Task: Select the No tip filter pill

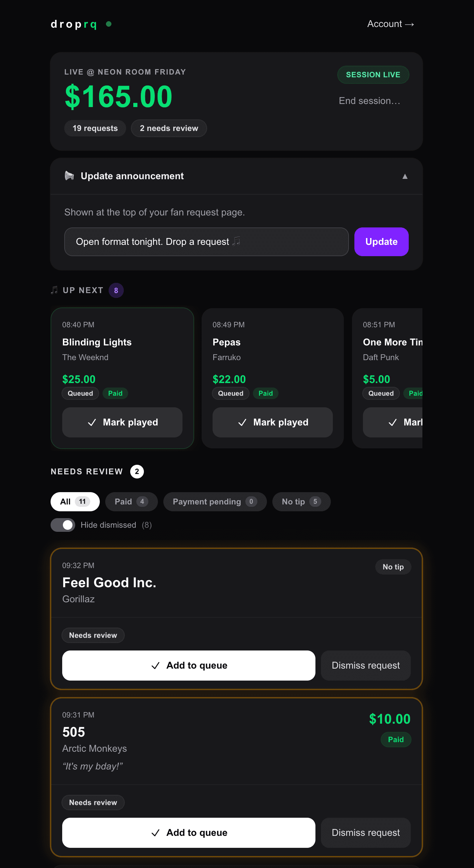Action: (x=301, y=501)
